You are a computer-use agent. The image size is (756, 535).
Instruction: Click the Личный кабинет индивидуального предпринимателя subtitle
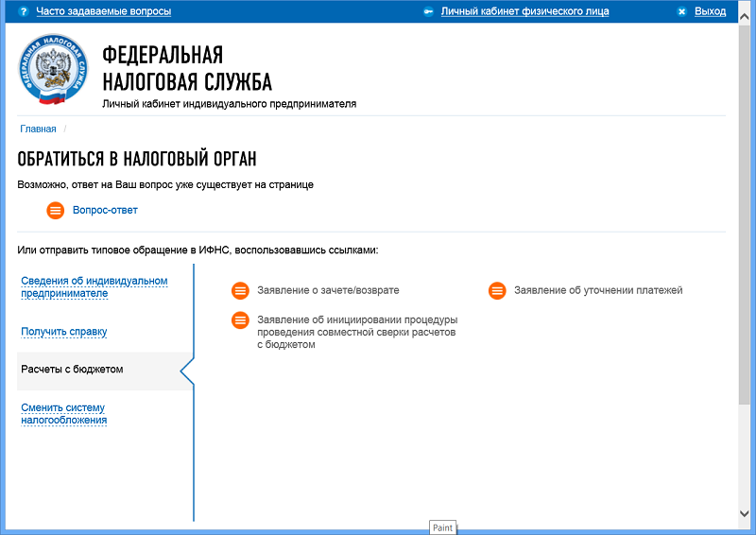coord(229,104)
